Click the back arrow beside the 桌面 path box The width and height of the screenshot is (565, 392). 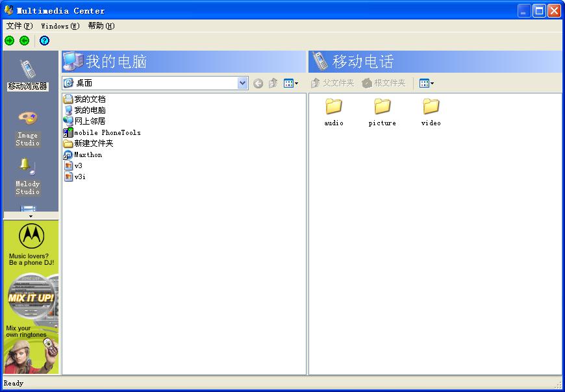point(258,83)
